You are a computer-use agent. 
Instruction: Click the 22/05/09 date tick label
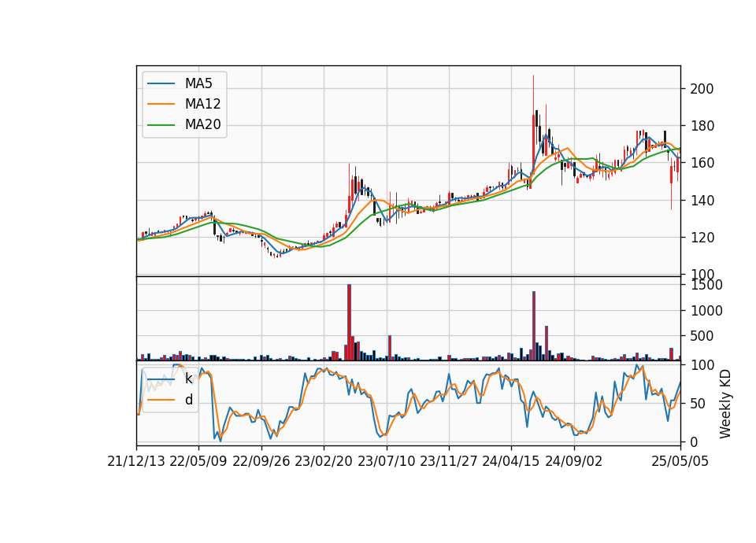tap(198, 461)
